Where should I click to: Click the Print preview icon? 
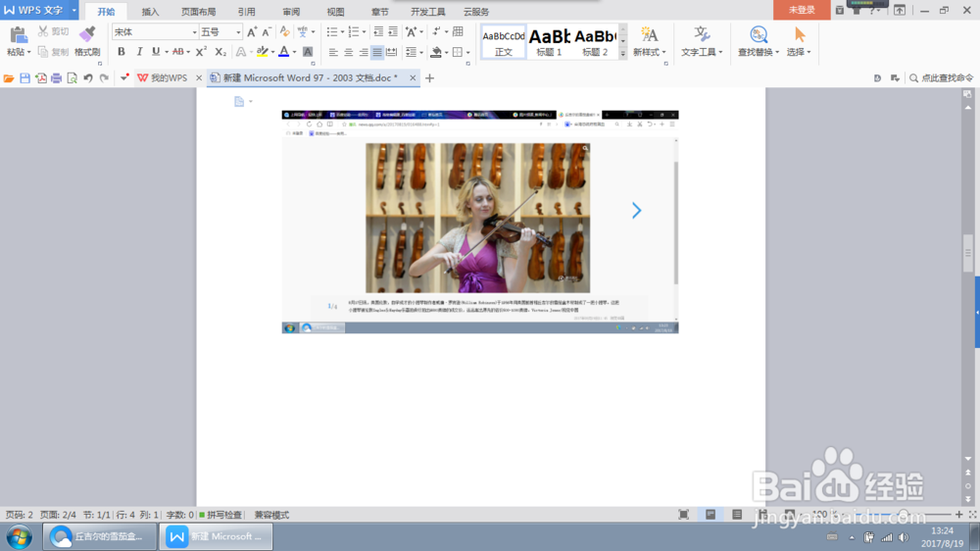(x=72, y=78)
